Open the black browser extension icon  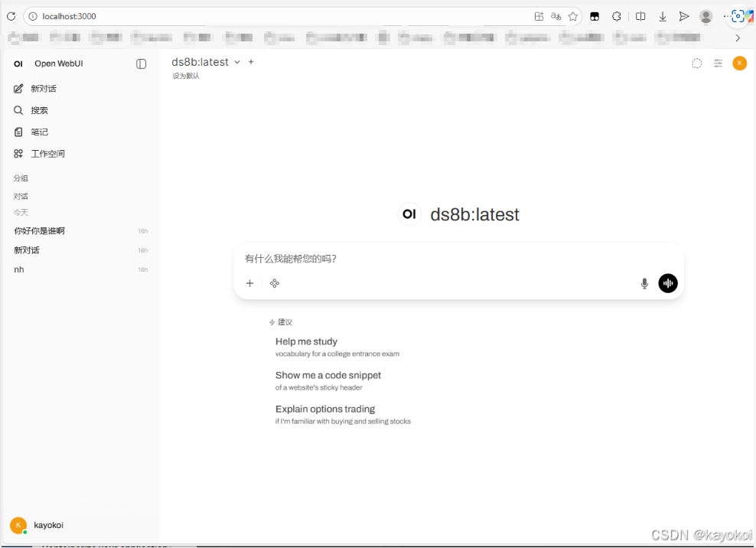click(x=595, y=16)
